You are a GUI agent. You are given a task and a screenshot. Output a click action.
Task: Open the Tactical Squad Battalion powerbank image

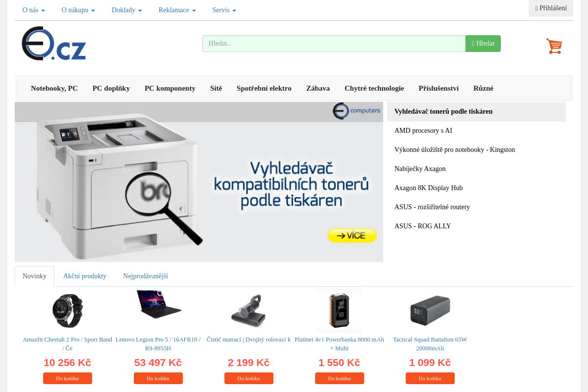(430, 311)
